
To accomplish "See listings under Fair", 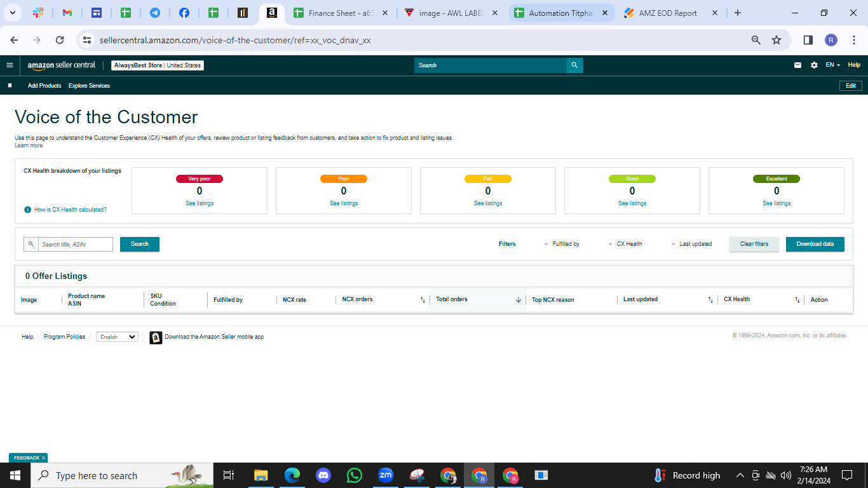I will pos(488,203).
